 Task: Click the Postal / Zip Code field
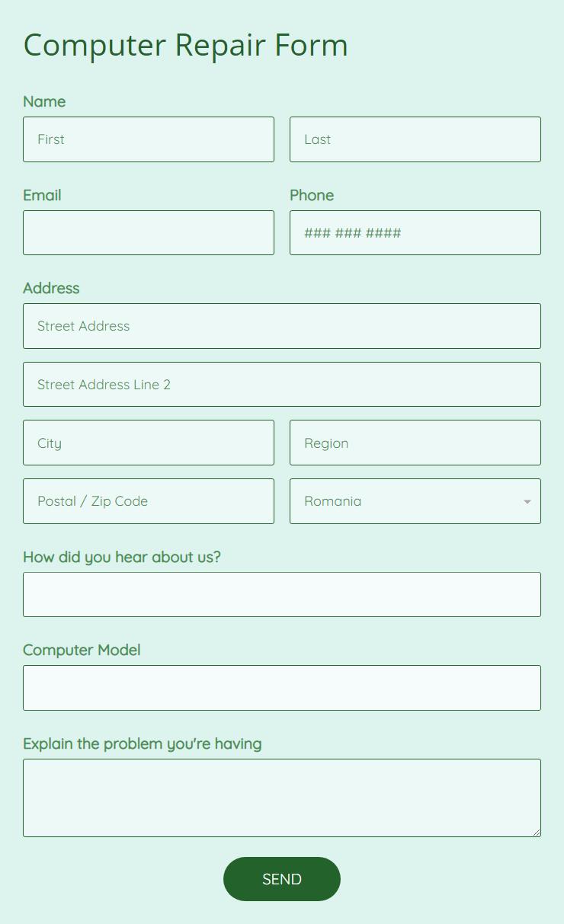pyautogui.click(x=149, y=501)
